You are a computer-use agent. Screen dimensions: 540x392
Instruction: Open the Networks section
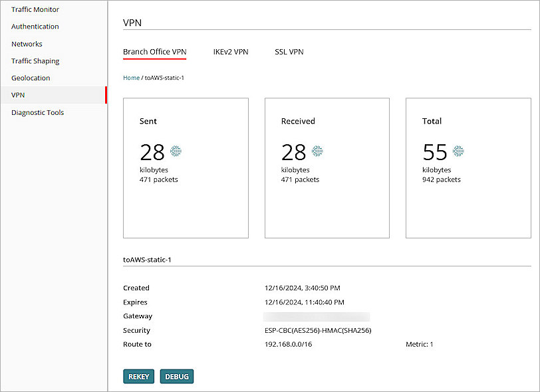27,44
